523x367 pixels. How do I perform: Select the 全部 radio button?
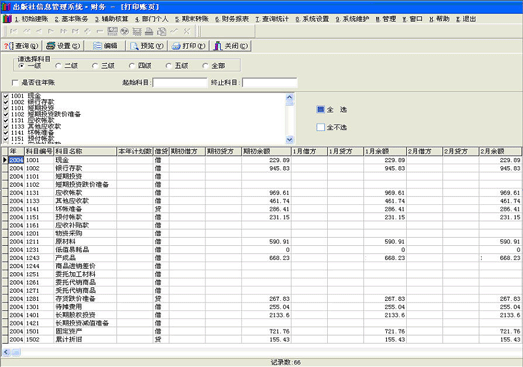tap(205, 66)
